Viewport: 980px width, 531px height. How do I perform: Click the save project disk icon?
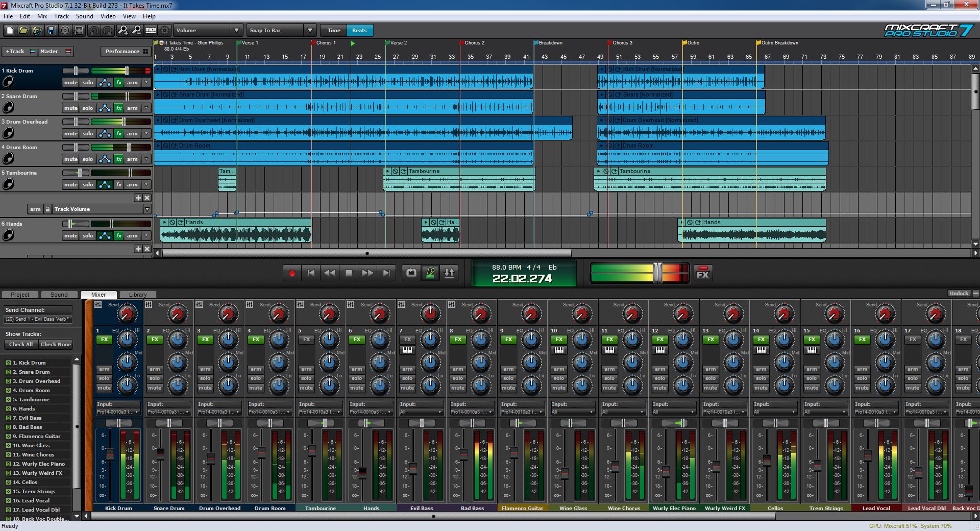52,31
